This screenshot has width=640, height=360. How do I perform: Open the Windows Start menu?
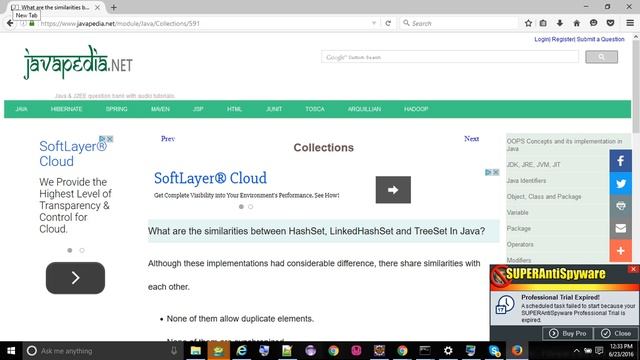[x=11, y=351]
